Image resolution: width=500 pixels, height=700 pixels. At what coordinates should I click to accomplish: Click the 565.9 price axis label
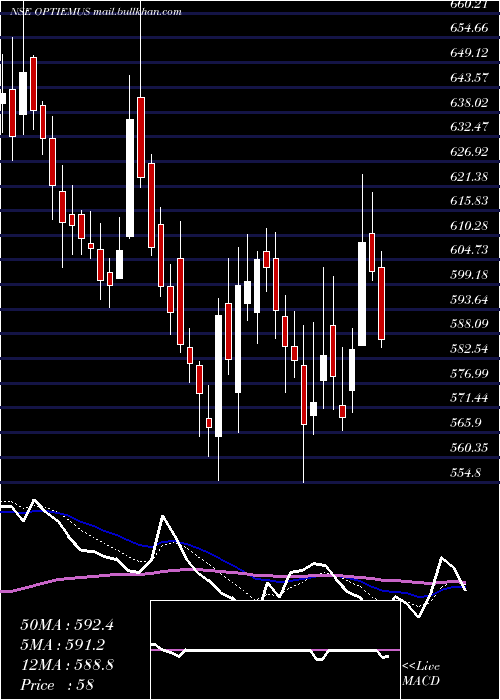pyautogui.click(x=467, y=423)
